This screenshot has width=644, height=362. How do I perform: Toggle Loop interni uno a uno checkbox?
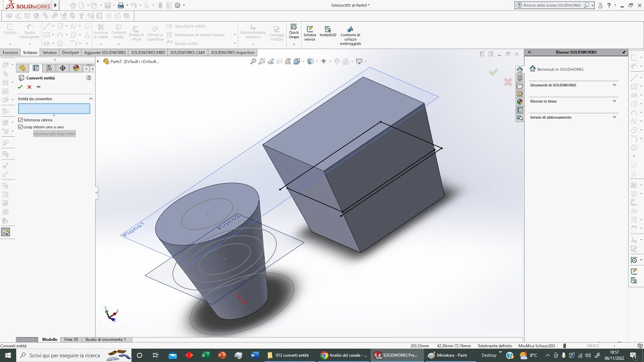click(21, 127)
